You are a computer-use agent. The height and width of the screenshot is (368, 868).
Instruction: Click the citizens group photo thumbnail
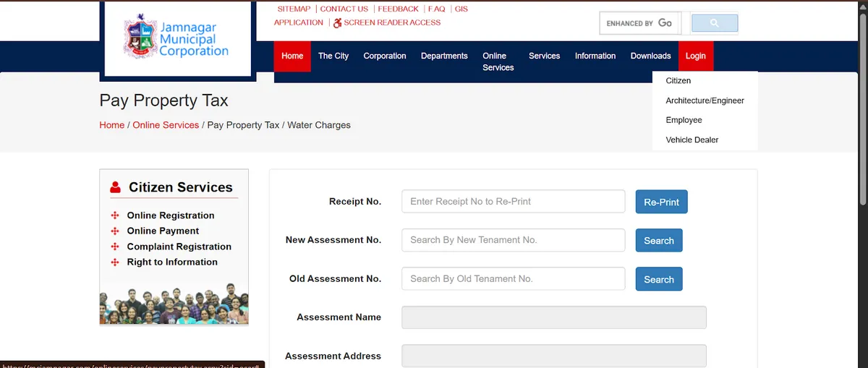174,298
